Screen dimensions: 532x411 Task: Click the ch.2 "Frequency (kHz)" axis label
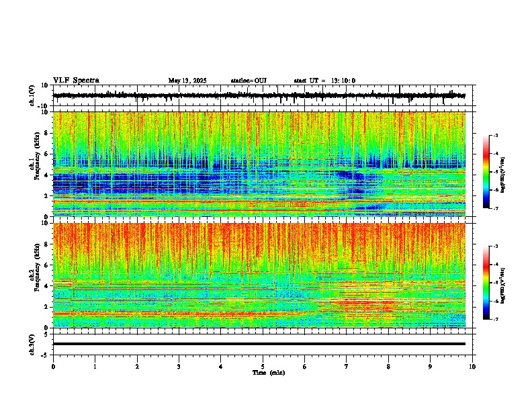point(36,267)
